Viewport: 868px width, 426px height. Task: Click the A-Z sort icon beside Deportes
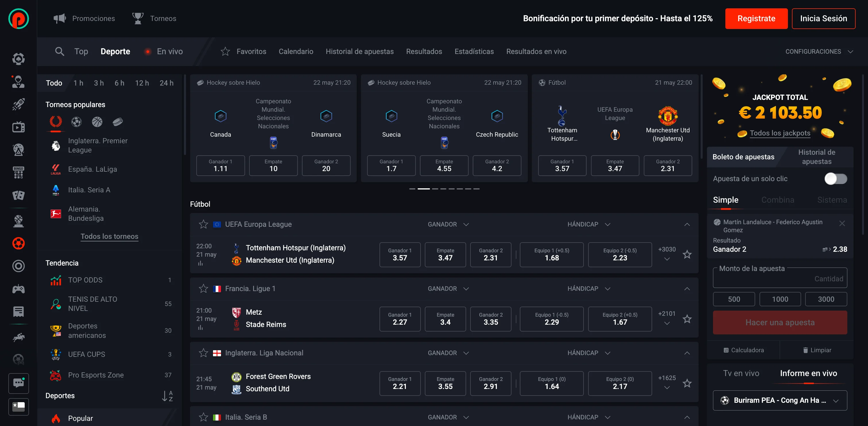click(x=167, y=396)
